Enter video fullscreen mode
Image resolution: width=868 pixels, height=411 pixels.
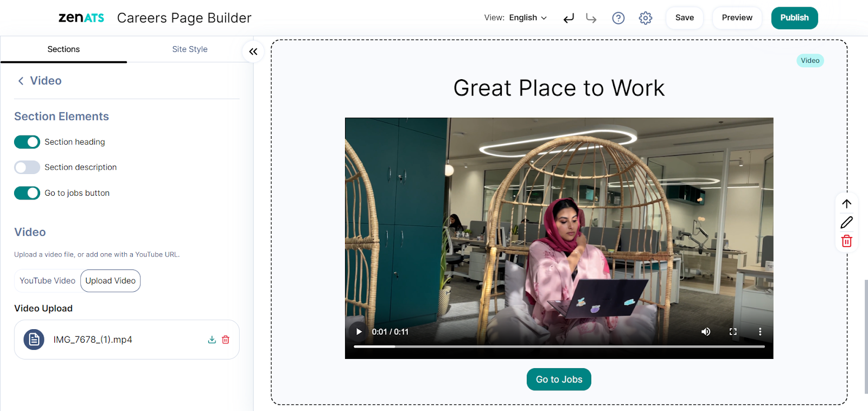pos(733,332)
